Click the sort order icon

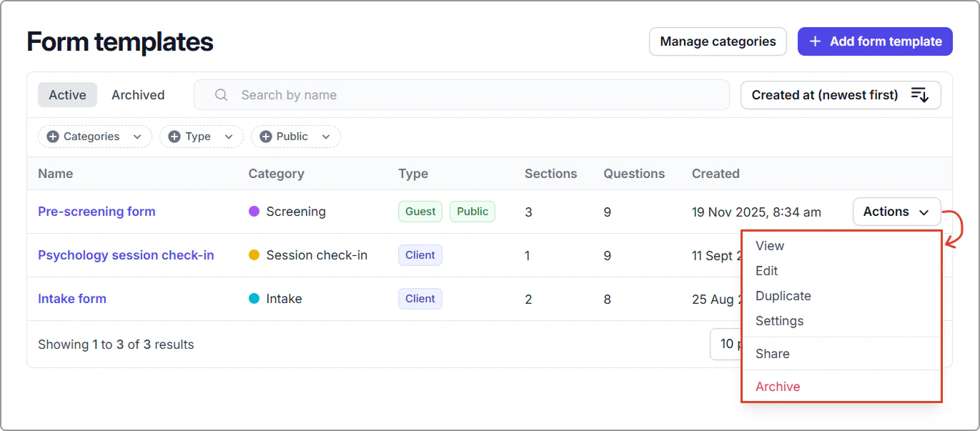[920, 95]
